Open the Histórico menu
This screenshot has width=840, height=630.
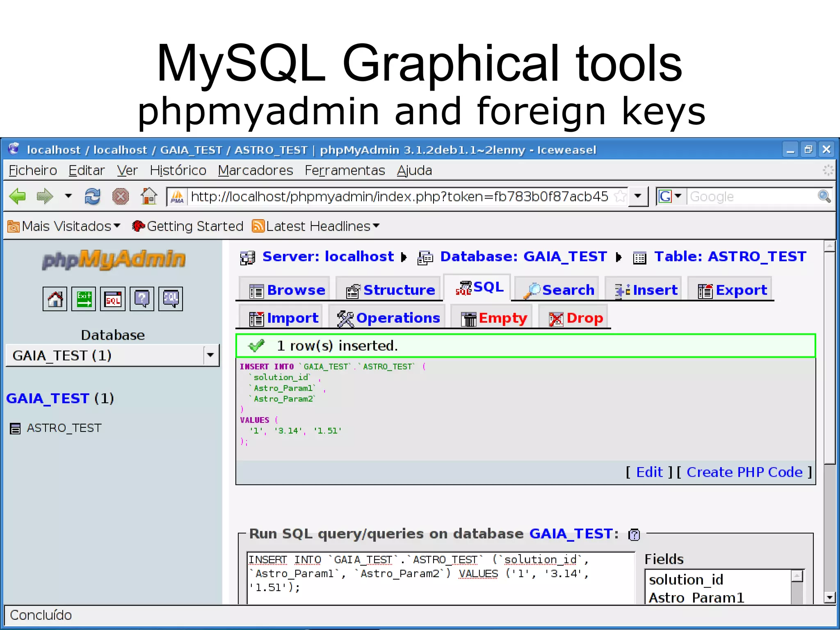point(178,170)
